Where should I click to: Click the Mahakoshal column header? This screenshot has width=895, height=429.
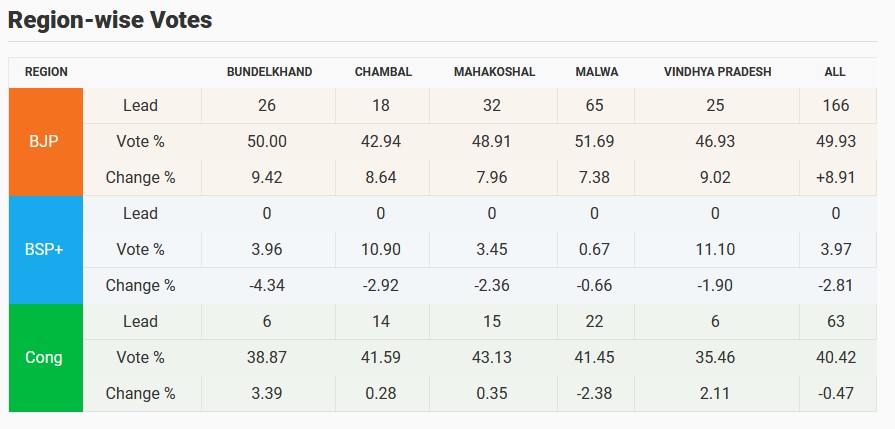click(x=494, y=72)
